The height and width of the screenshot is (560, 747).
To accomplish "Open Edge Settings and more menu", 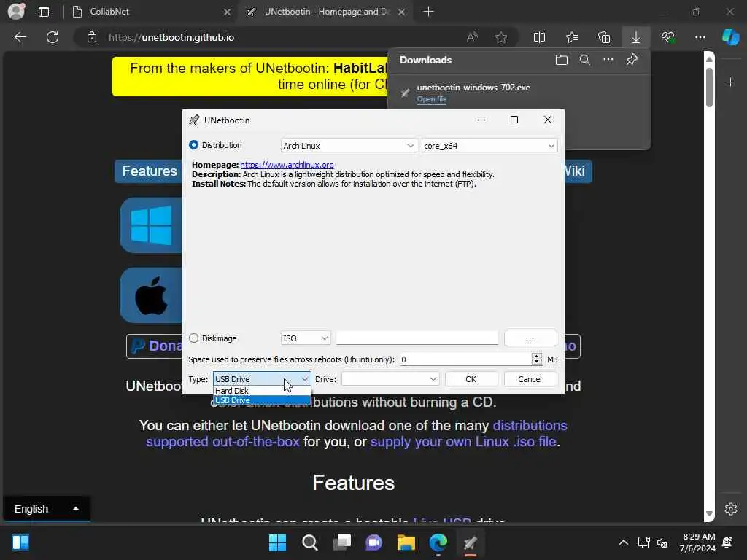I will [x=700, y=37].
